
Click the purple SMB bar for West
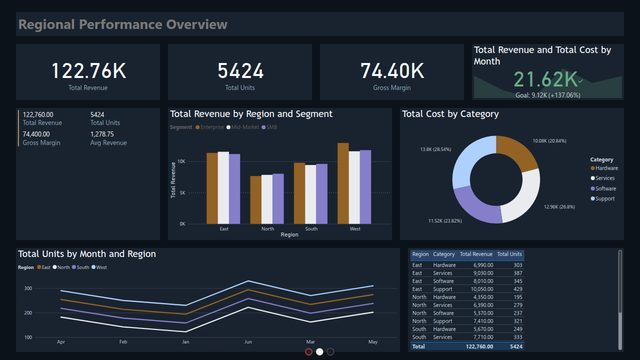tap(366, 187)
